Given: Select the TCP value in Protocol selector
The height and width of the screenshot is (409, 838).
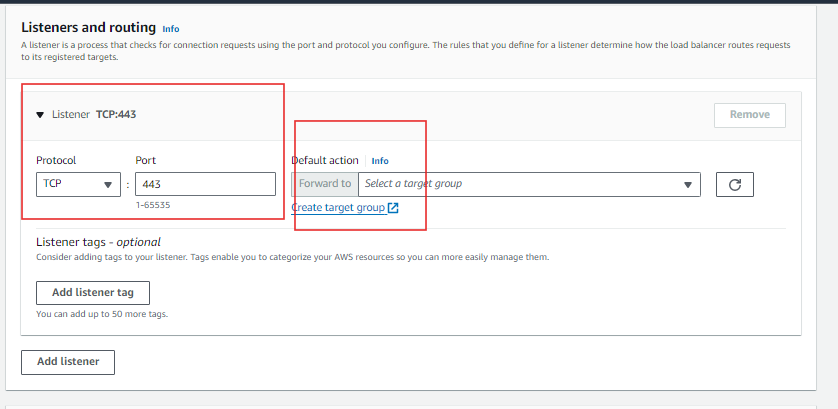Looking at the screenshot, I should [60, 184].
